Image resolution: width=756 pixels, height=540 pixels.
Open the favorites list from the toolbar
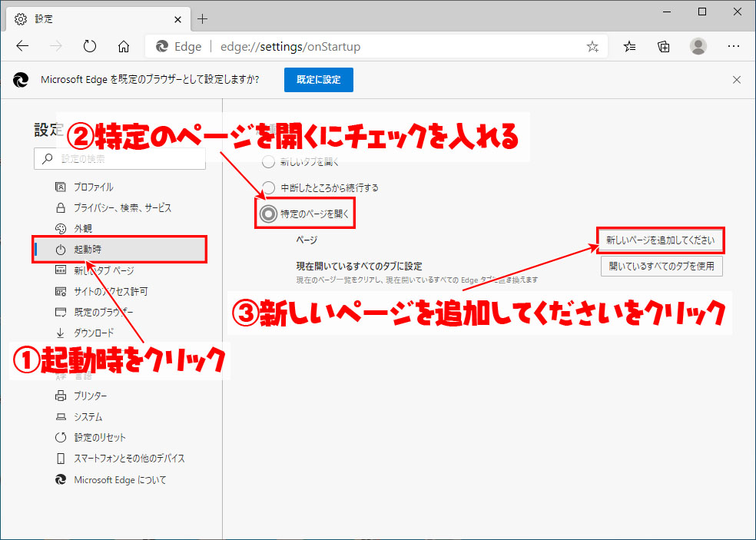click(x=629, y=46)
